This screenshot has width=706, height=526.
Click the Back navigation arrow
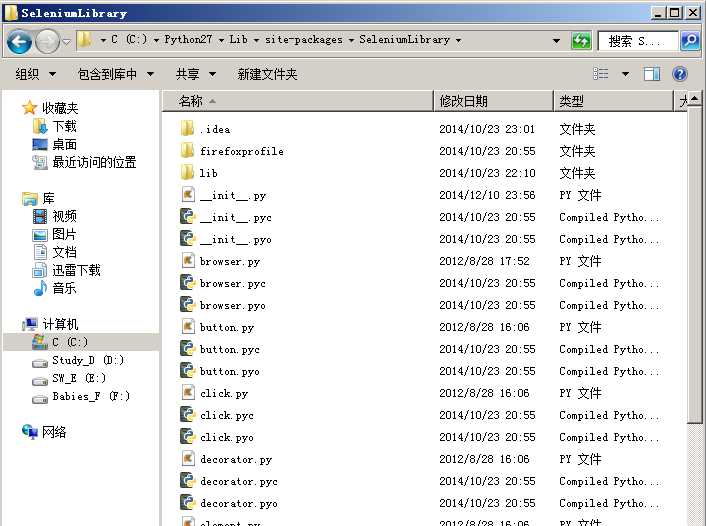[19, 41]
